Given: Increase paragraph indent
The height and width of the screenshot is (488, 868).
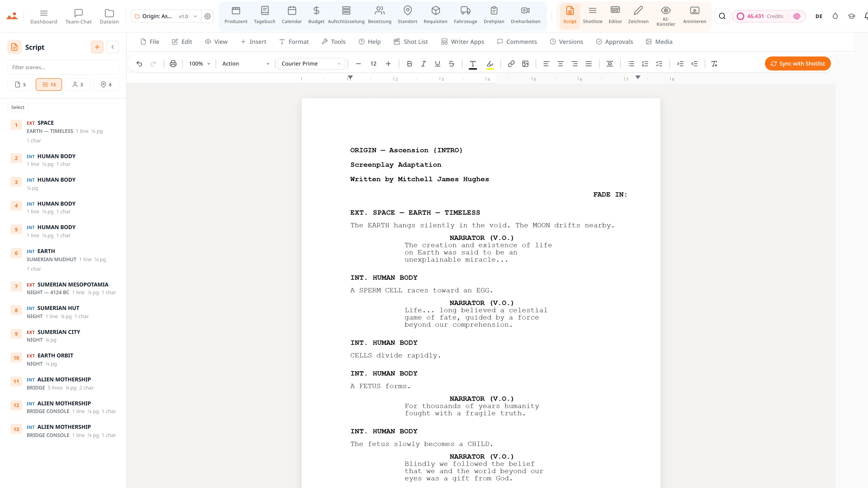Looking at the screenshot, I should [x=680, y=64].
